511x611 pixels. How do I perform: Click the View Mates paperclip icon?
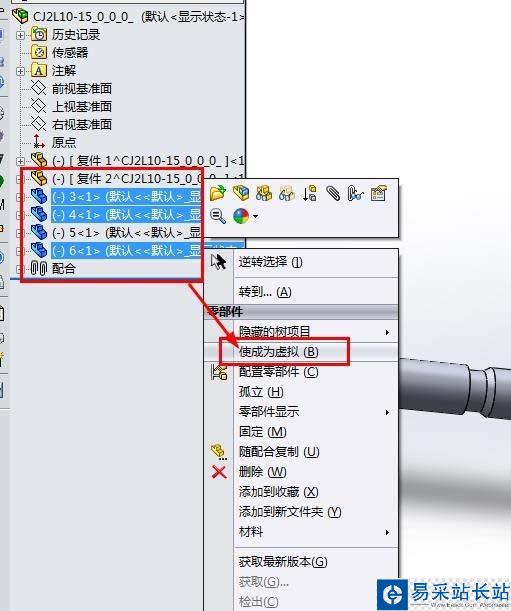332,193
